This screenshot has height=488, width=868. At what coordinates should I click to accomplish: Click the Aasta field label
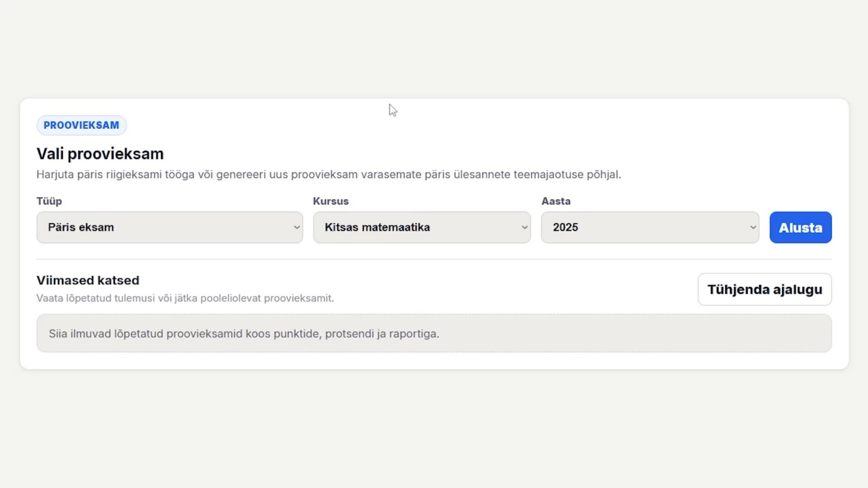click(556, 201)
